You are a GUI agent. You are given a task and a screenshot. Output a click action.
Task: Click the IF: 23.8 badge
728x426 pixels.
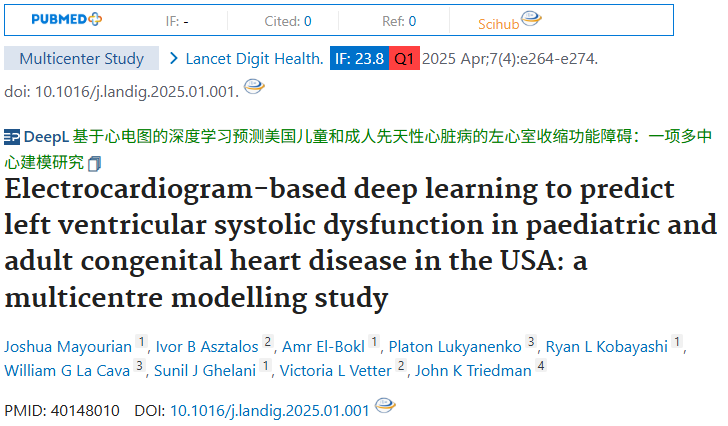(359, 59)
